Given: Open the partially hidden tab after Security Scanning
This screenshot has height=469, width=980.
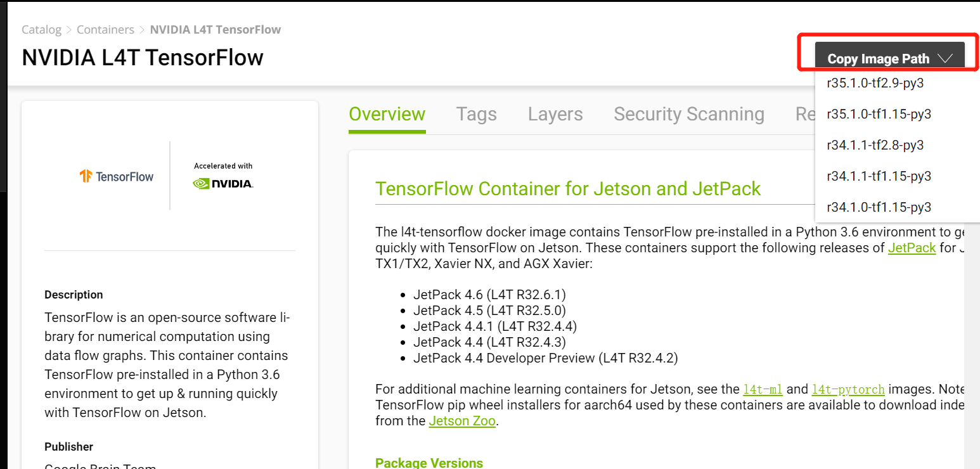Looking at the screenshot, I should click(805, 114).
